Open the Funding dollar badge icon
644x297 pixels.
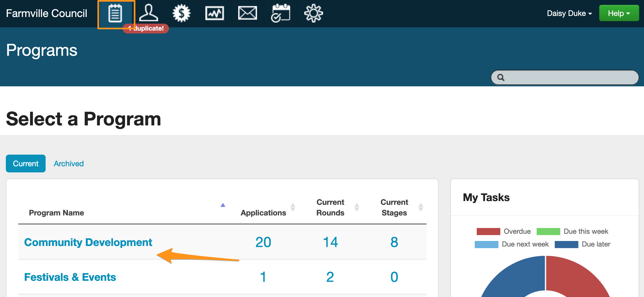[181, 13]
